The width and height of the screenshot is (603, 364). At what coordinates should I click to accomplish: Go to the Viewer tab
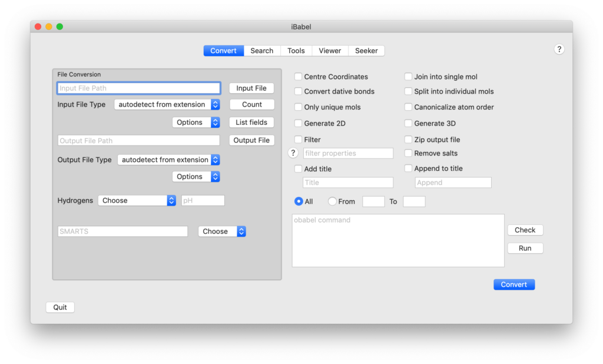tap(330, 51)
